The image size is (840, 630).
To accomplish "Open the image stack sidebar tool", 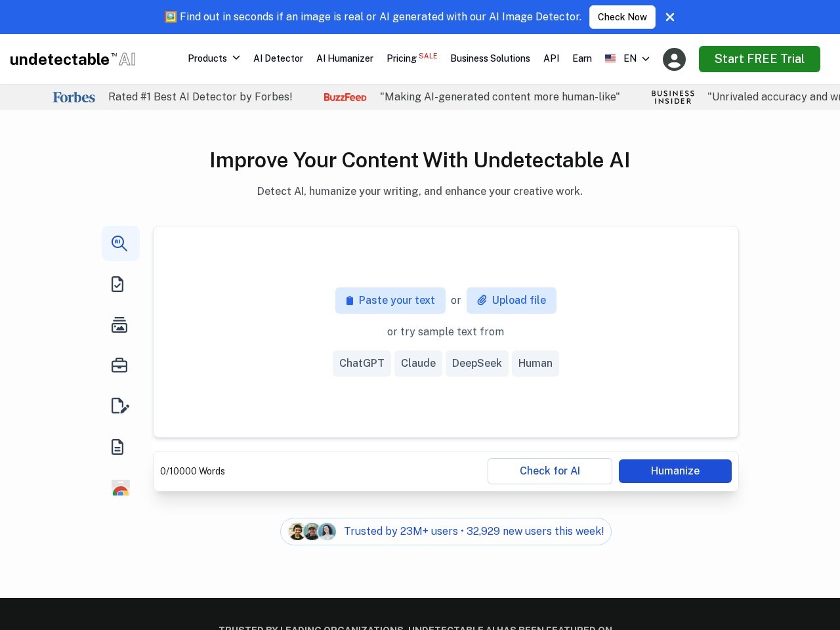I will coord(119,325).
